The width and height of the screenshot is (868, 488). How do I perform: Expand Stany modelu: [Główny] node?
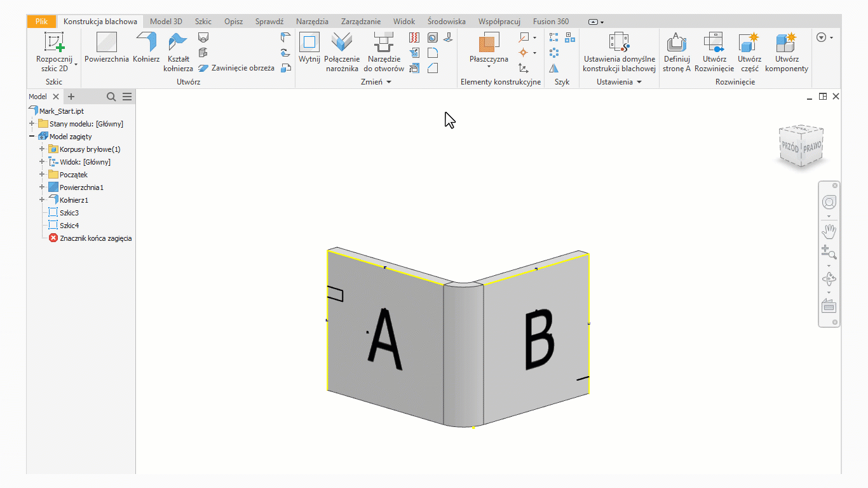coord(32,124)
